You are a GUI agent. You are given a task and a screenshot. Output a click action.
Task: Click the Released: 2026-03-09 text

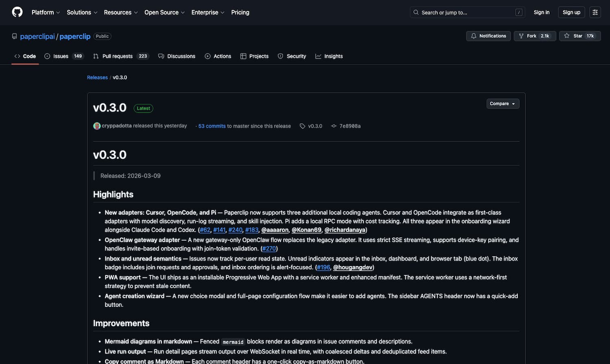click(x=131, y=176)
